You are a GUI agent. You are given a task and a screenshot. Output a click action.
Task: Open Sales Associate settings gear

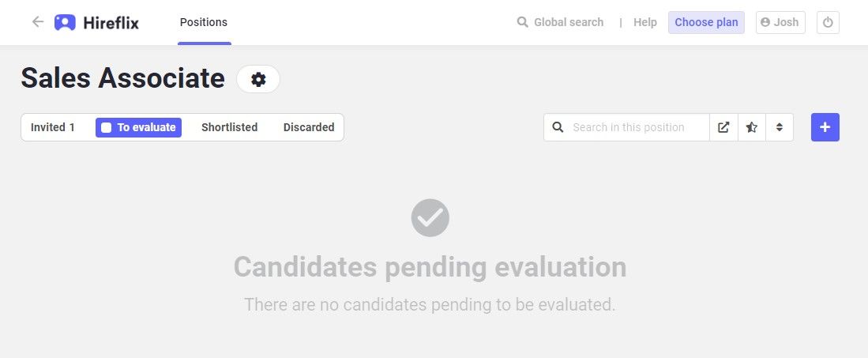coord(258,79)
